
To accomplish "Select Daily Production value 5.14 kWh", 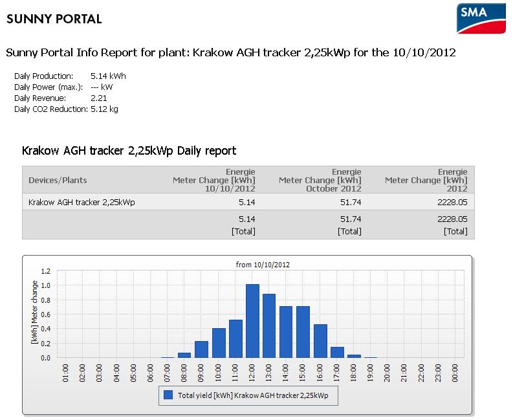I will 108,76.
